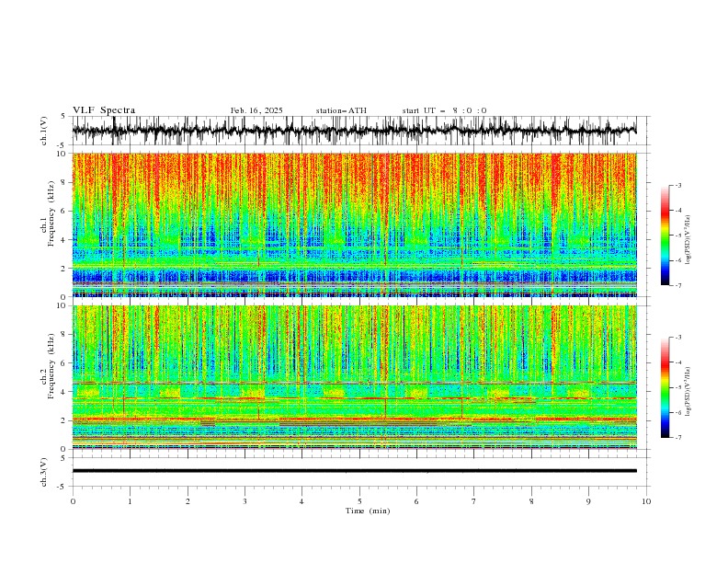Click inside the ch.1 spectrogram panel

coord(355,224)
